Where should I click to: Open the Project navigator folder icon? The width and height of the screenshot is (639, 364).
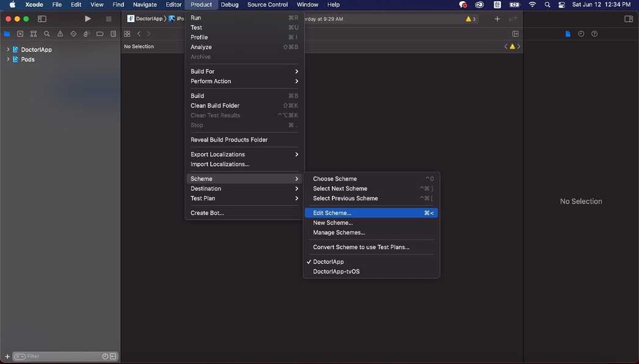pos(7,34)
